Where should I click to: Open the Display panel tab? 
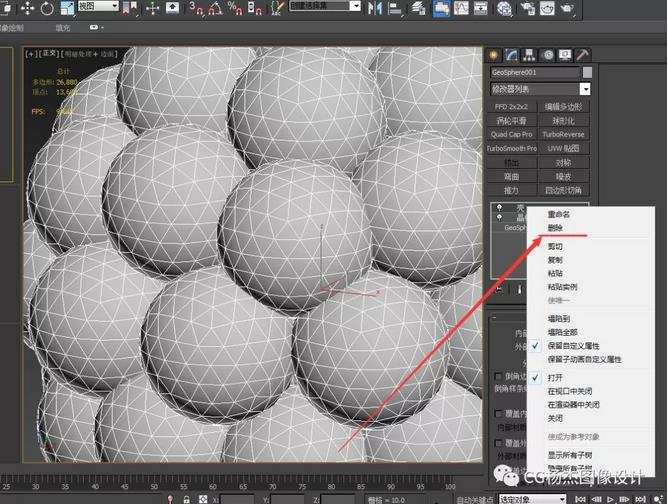tap(565, 55)
